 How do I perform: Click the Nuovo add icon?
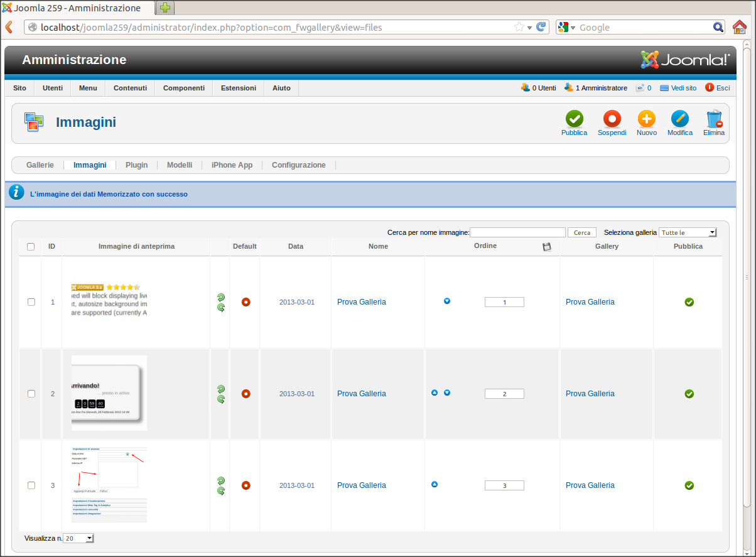click(x=646, y=119)
